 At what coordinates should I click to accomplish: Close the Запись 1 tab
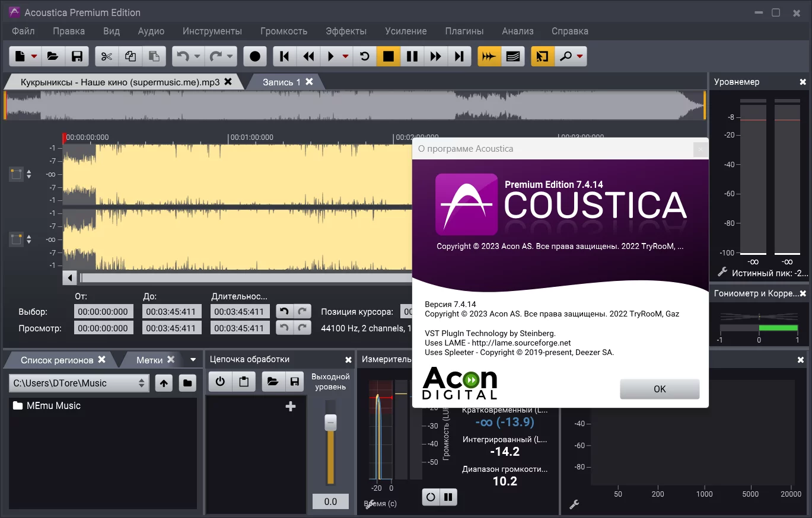pyautogui.click(x=309, y=82)
